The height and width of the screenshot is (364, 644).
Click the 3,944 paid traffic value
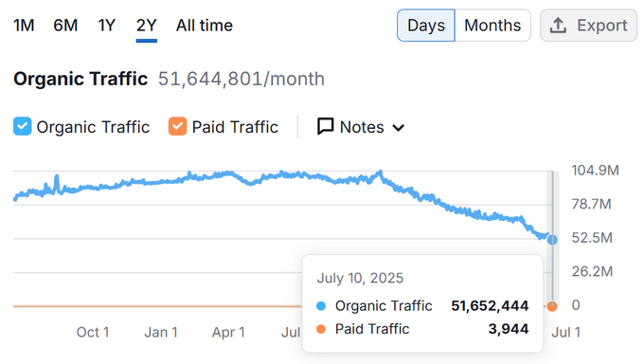(509, 329)
